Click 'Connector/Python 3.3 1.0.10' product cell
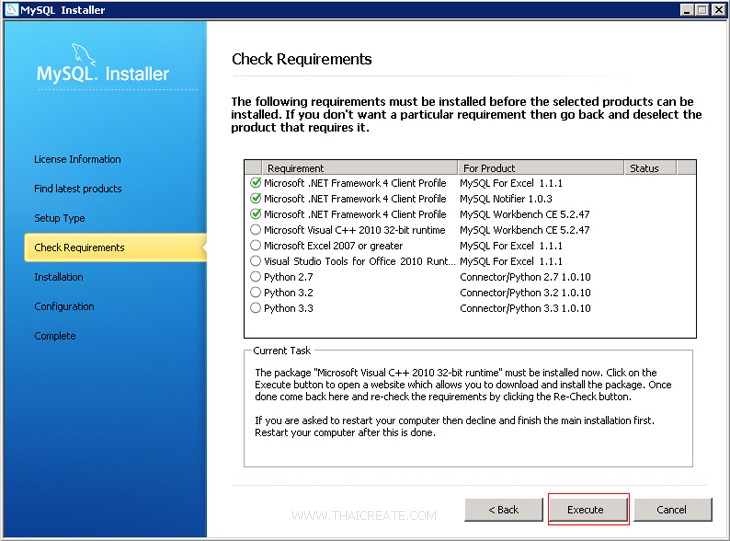Screen dimensions: 730x541 [x=525, y=308]
